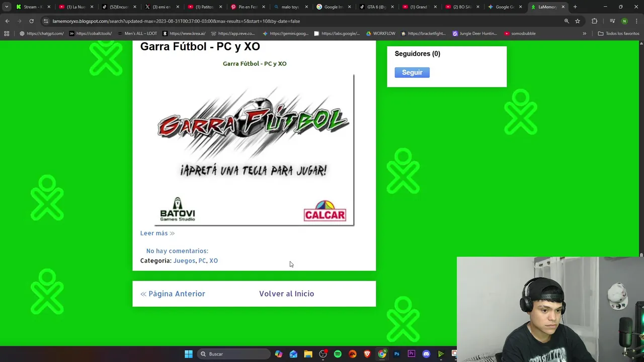Open the media control icon in the toolbar

[x=612, y=21]
